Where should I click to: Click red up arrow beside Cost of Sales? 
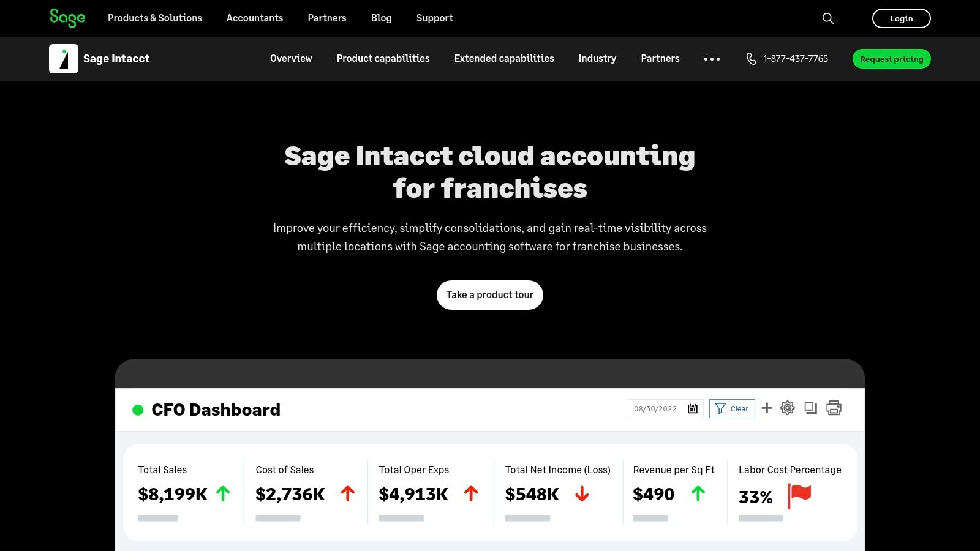click(348, 493)
